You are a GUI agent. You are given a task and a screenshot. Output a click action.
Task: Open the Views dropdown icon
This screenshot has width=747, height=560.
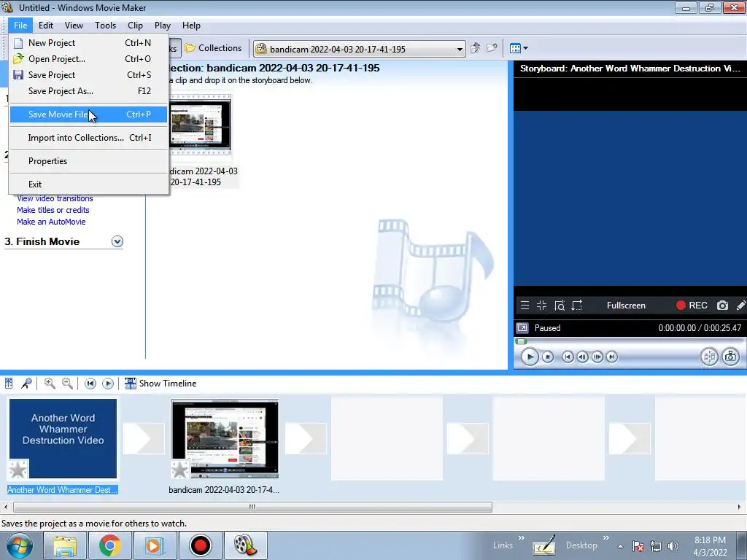pyautogui.click(x=519, y=48)
